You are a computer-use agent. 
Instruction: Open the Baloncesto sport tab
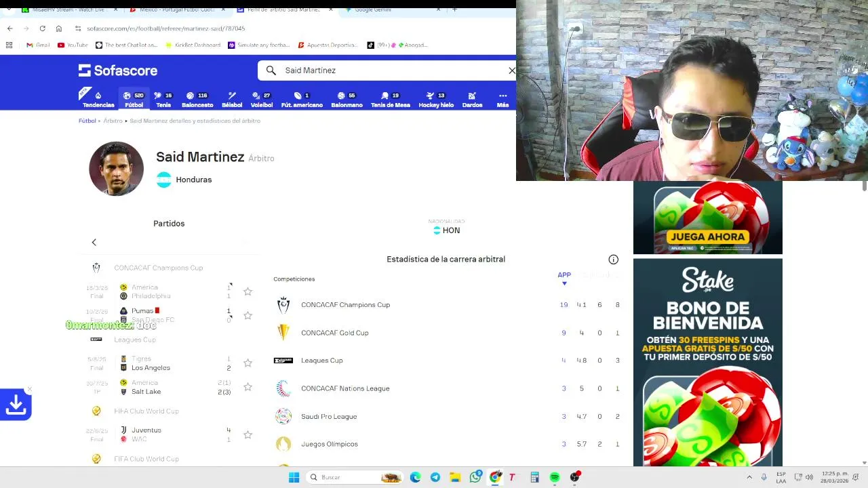(x=197, y=99)
